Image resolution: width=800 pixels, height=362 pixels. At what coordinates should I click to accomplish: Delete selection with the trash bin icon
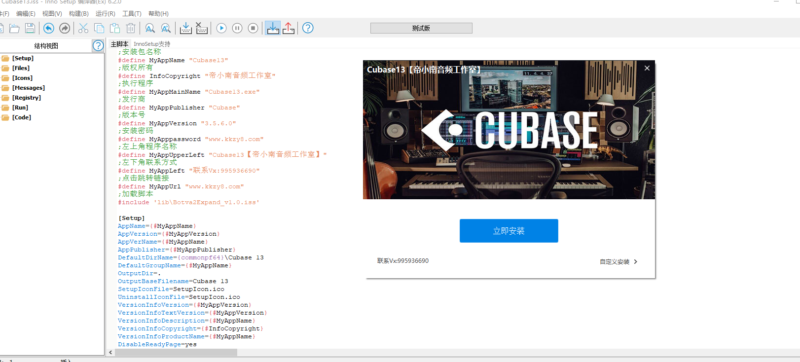(131, 28)
